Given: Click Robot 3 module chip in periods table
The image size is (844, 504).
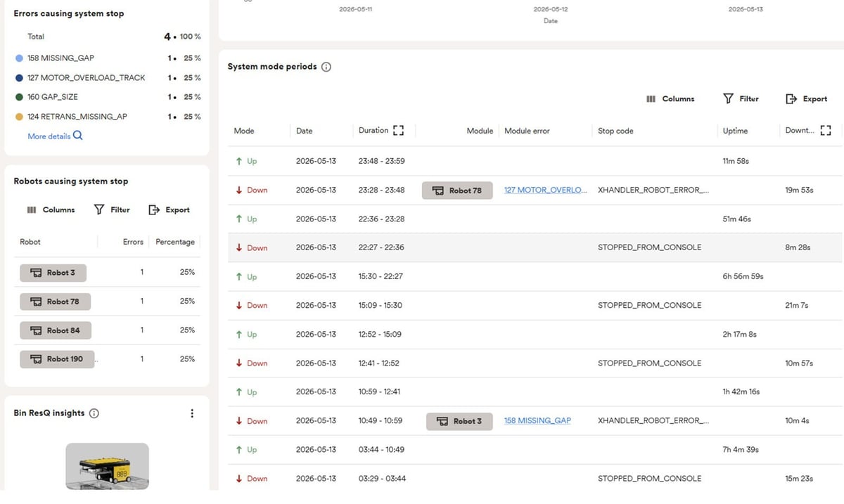Looking at the screenshot, I should [x=459, y=421].
